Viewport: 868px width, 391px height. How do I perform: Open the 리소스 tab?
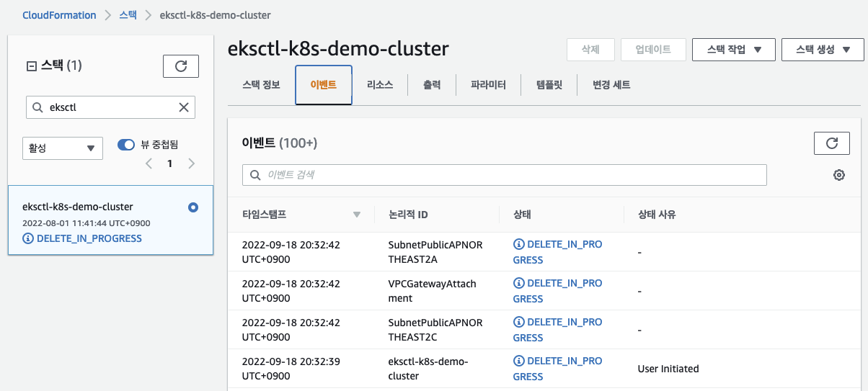point(380,85)
